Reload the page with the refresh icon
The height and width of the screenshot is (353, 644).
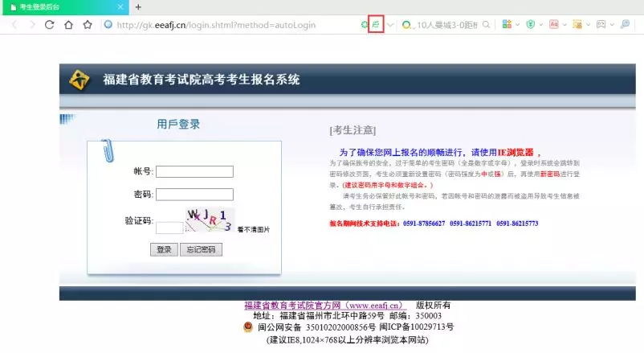pyautogui.click(x=49, y=25)
